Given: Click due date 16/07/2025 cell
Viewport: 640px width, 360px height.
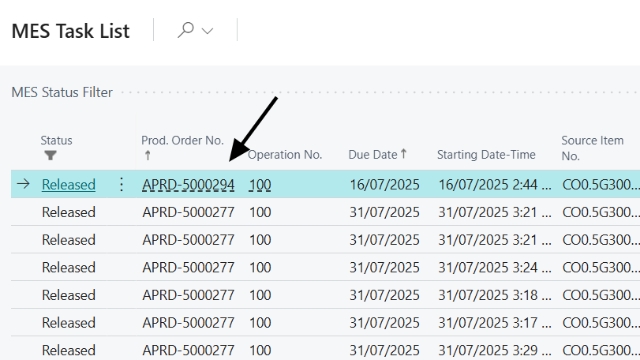Looking at the screenshot, I should click(384, 185).
